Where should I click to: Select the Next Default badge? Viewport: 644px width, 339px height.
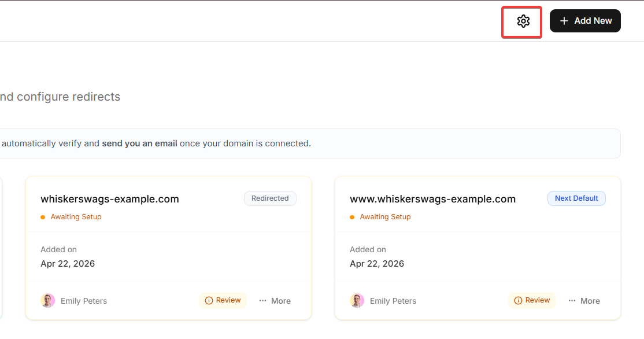click(576, 198)
